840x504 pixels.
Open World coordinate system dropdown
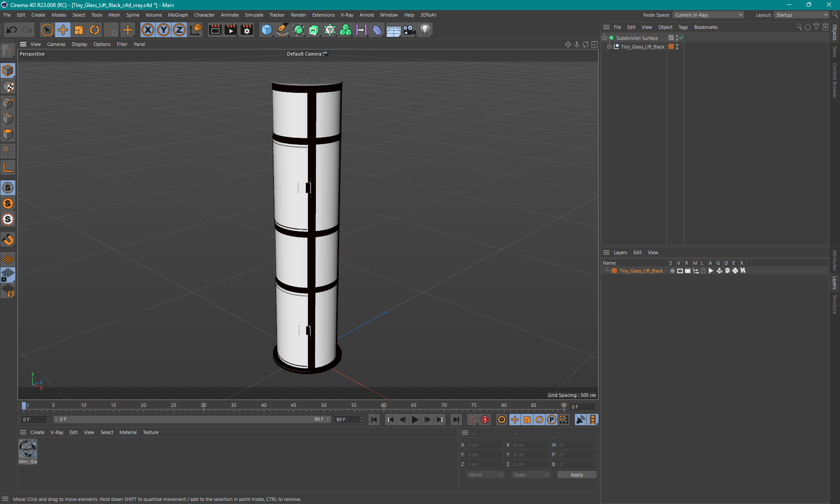click(x=485, y=475)
